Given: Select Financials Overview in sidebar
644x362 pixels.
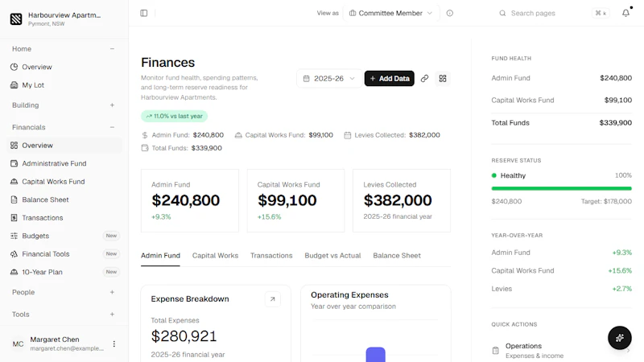Looking at the screenshot, I should click(x=64, y=146).
